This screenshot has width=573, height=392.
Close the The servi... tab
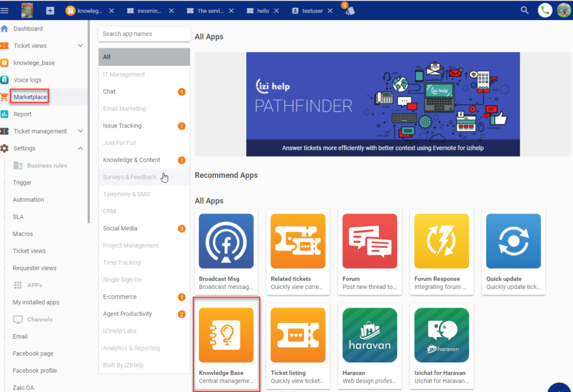tap(231, 11)
